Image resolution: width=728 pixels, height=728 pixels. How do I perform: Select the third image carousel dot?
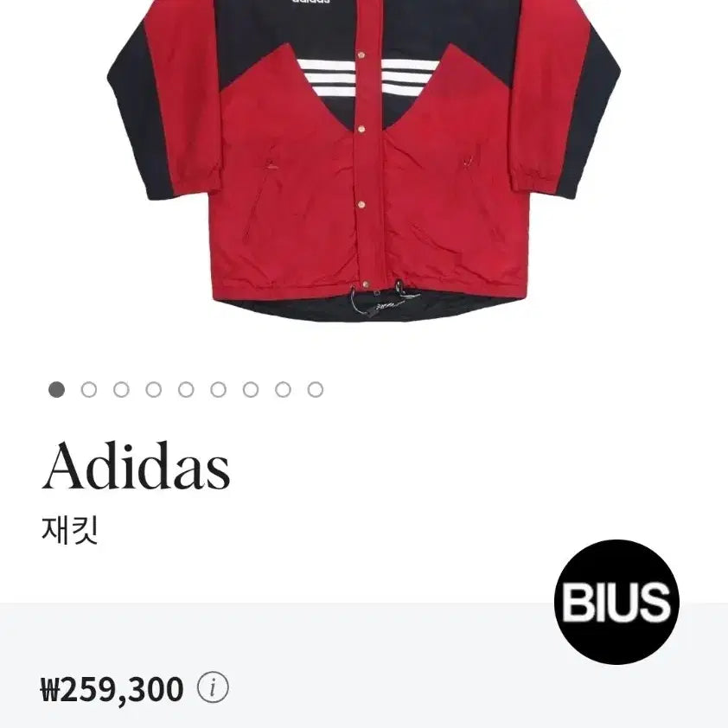click(121, 390)
